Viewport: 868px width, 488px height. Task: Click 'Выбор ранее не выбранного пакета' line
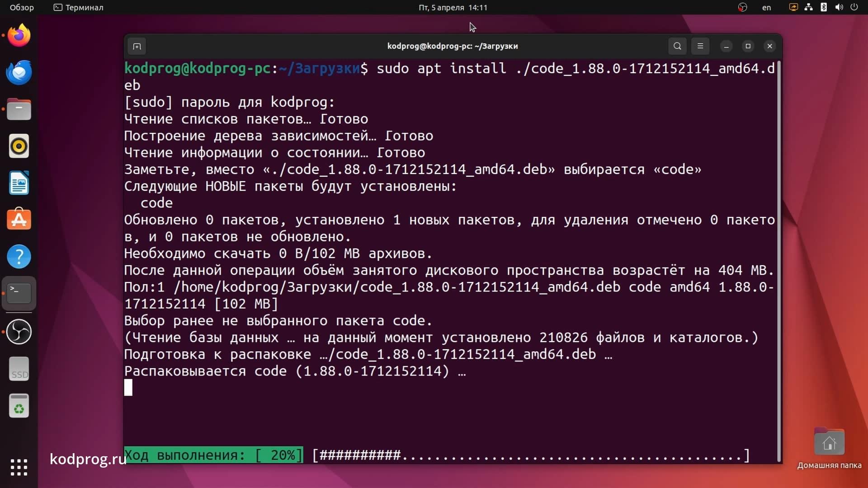tap(278, 321)
